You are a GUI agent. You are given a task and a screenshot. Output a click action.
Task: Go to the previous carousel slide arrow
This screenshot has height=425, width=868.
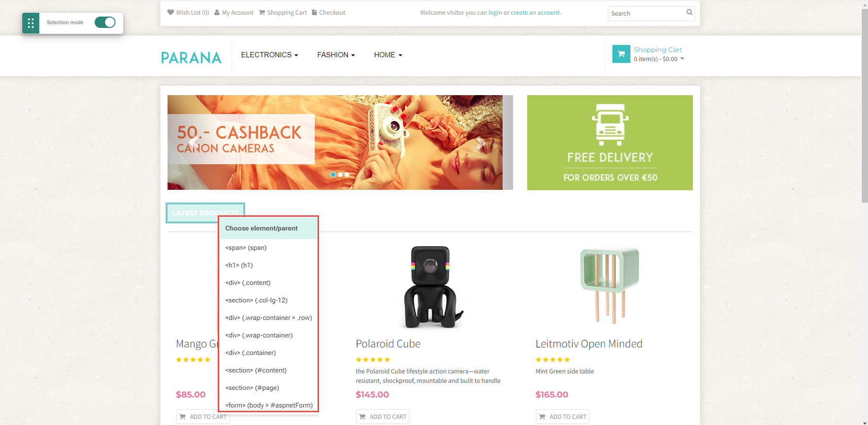(193, 142)
